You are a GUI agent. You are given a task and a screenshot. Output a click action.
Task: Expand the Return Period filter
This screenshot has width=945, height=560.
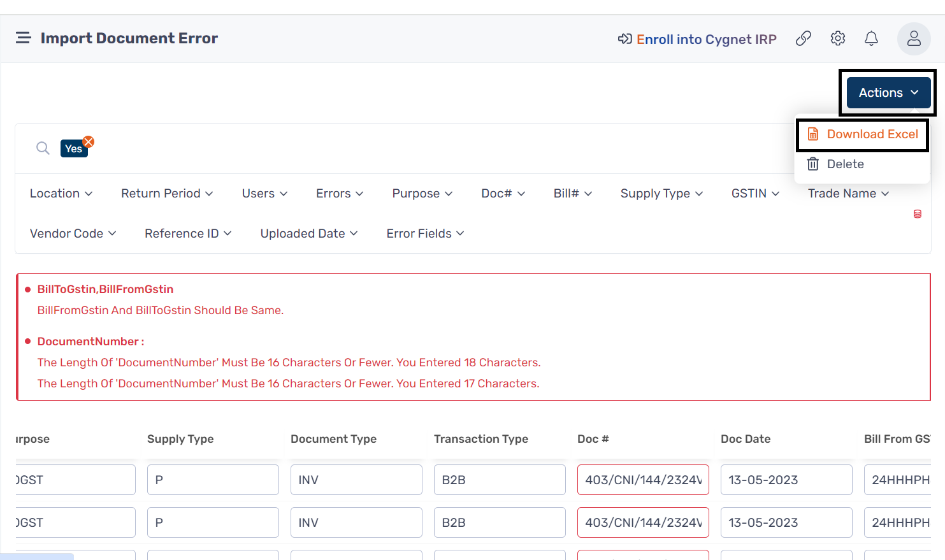[167, 194]
